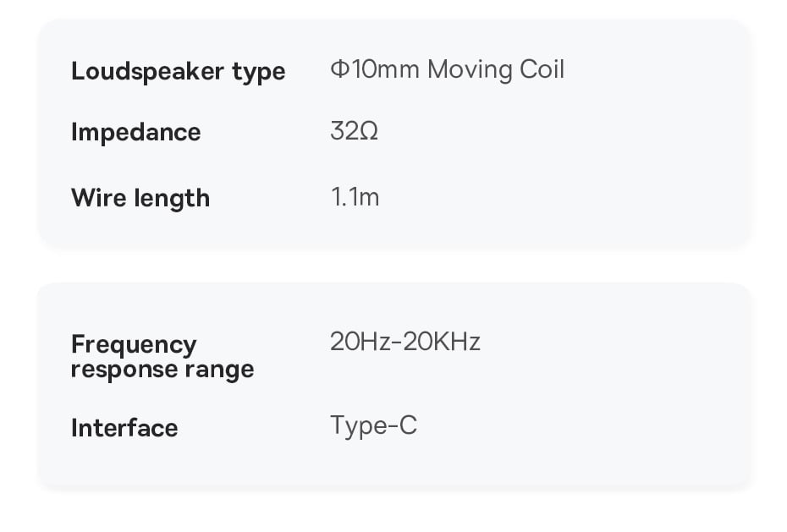The image size is (787, 532).
Task: Select the Type-C interface value
Action: 373,425
